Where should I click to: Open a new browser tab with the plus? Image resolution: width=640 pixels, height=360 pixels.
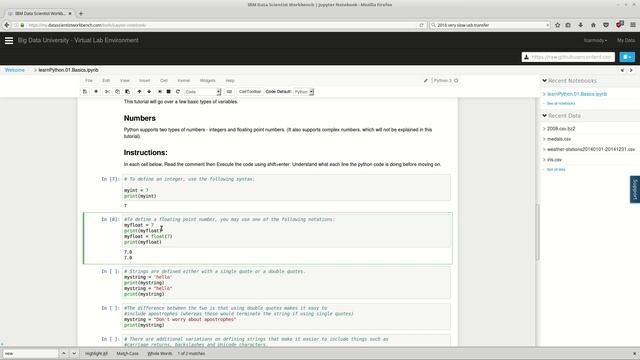point(81,13)
